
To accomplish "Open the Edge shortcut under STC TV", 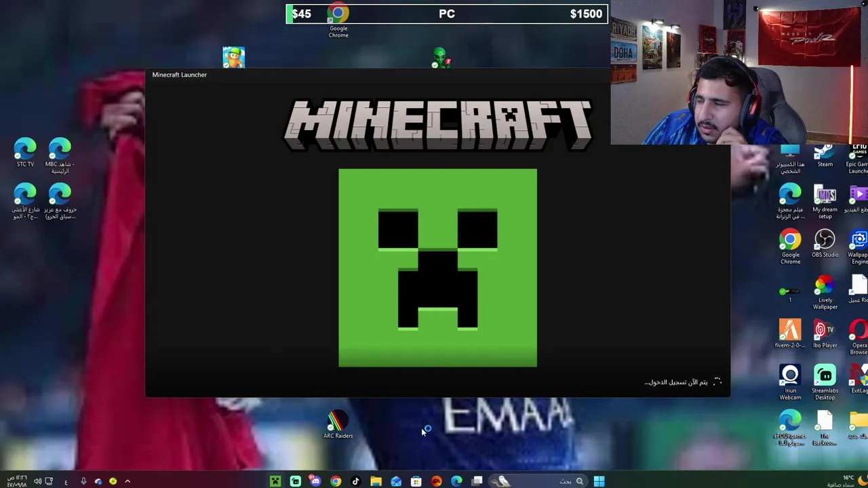I will (25, 201).
